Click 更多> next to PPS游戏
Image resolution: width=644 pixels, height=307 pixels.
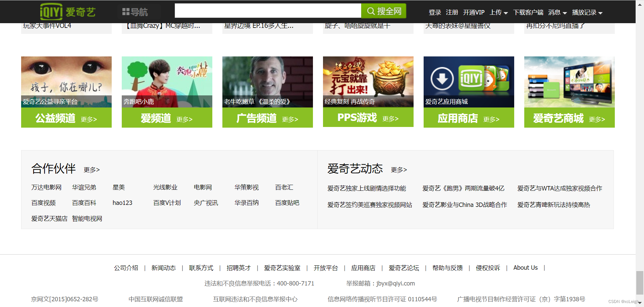[x=390, y=119]
